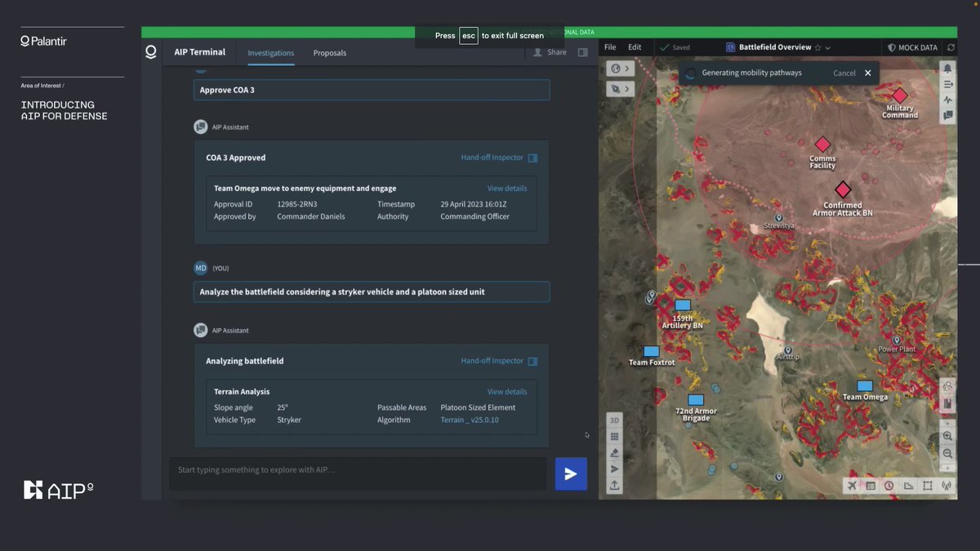Image resolution: width=980 pixels, height=551 pixels.
Task: Click the Approve COA 3 message box
Action: click(372, 90)
